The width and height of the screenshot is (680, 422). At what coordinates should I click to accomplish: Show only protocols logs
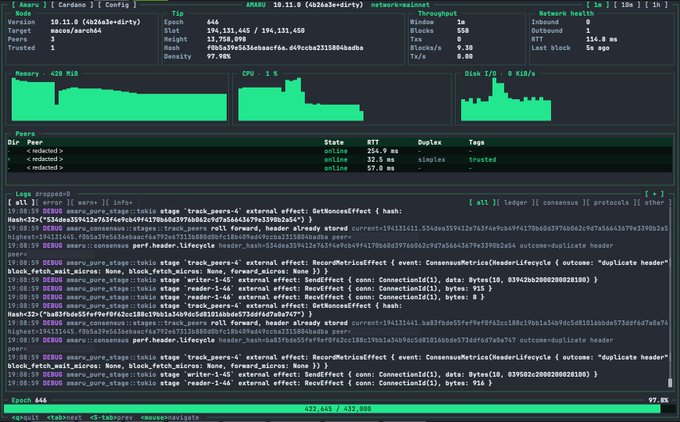[611, 203]
